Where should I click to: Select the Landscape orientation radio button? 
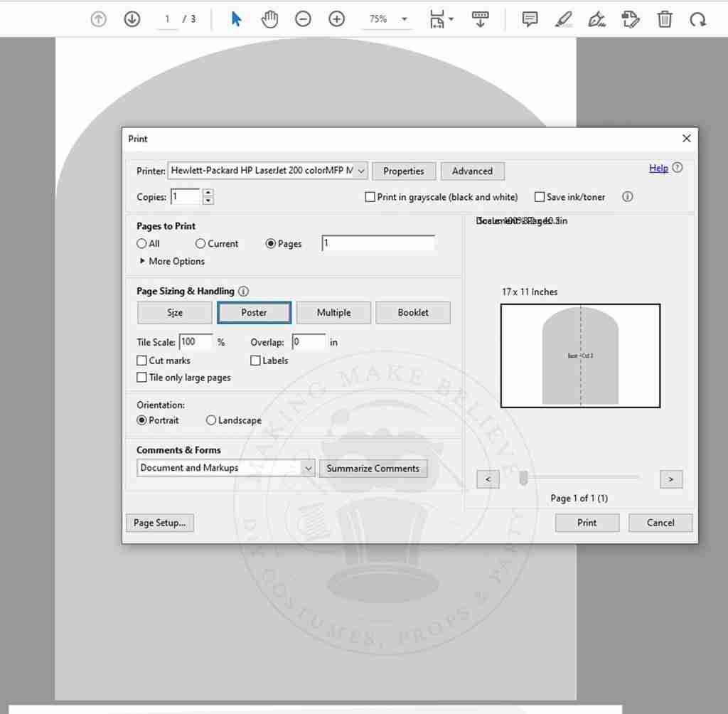211,420
